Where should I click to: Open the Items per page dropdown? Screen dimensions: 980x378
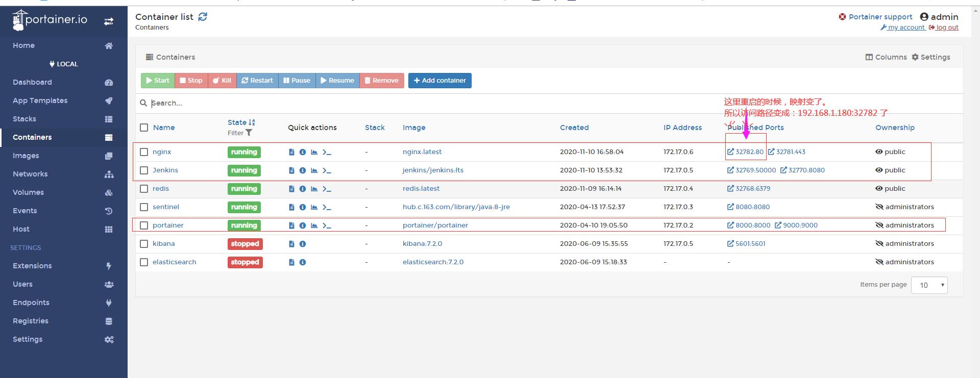pyautogui.click(x=929, y=285)
